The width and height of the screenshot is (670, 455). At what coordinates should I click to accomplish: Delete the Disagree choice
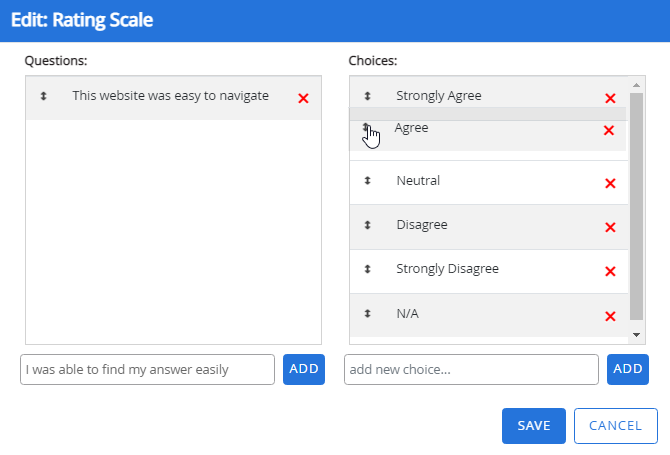[x=610, y=227]
